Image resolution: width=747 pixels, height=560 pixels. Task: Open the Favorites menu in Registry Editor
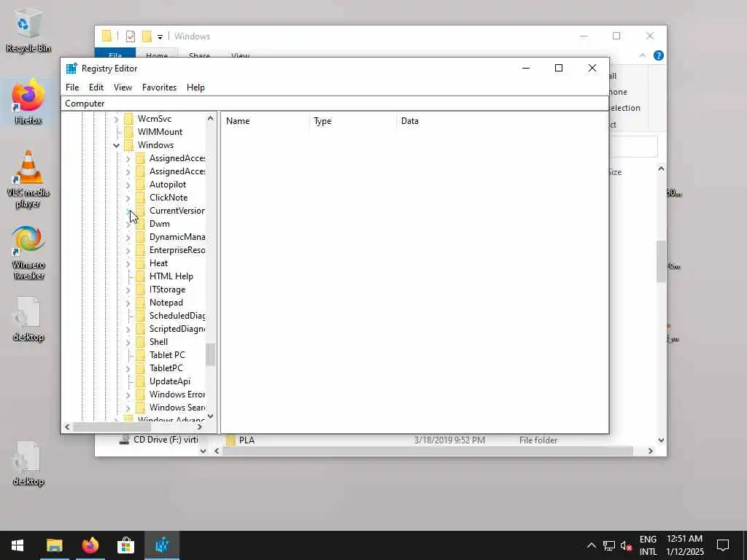tap(159, 87)
